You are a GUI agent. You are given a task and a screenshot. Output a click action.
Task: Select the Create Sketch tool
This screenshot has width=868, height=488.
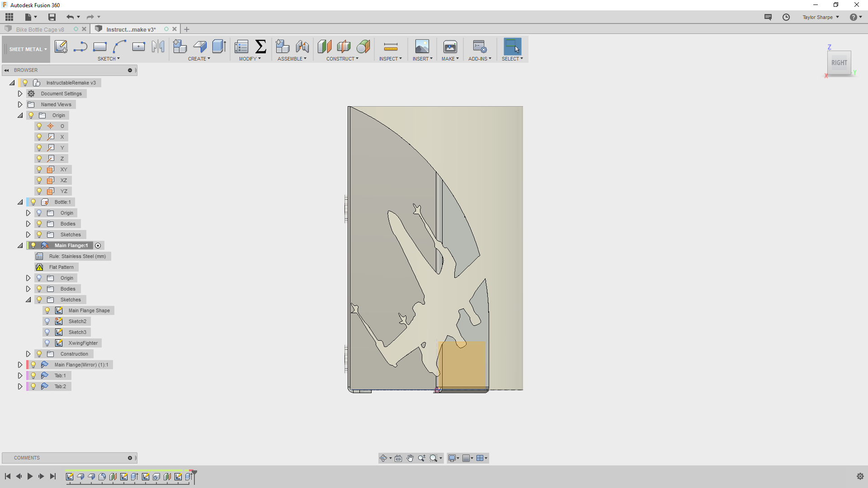pyautogui.click(x=61, y=47)
